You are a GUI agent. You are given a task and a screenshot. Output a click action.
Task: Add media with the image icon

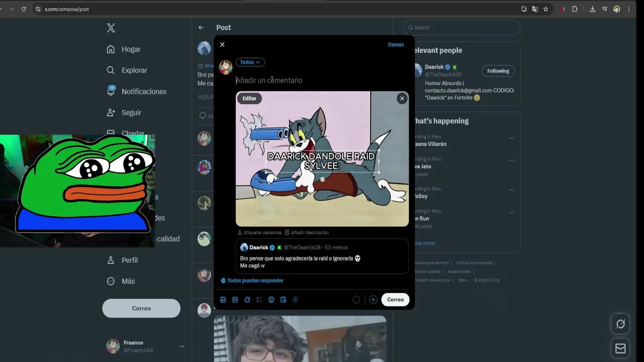pyautogui.click(x=223, y=300)
